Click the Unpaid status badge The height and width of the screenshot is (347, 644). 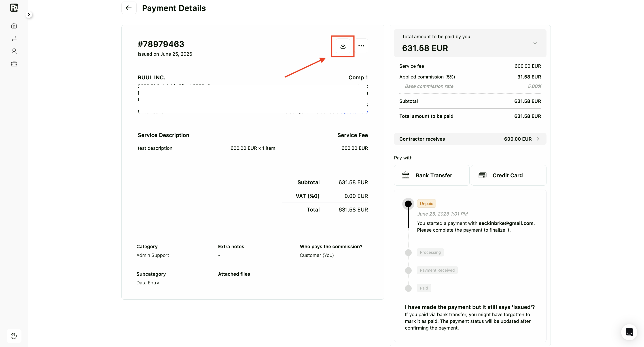pyautogui.click(x=426, y=203)
